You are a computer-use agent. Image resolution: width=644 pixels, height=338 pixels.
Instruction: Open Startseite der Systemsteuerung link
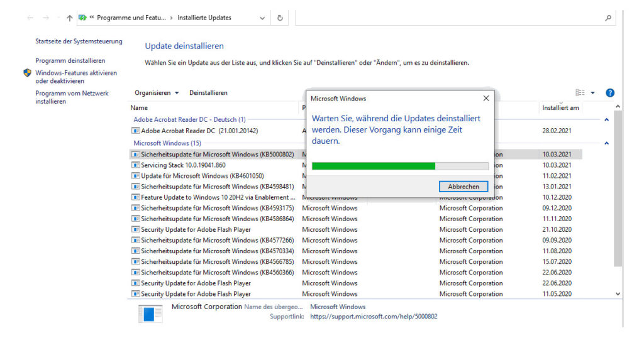point(79,41)
